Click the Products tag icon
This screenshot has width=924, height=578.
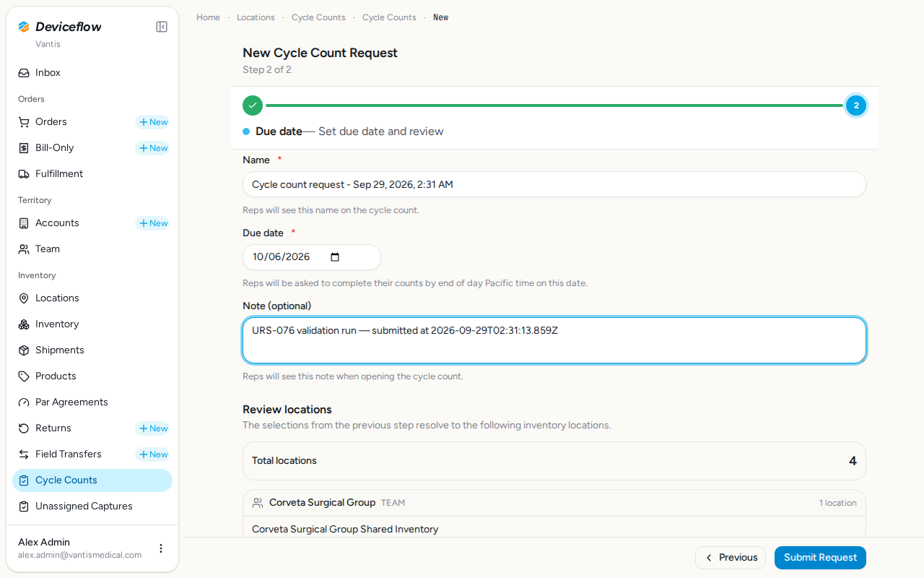pyautogui.click(x=24, y=376)
